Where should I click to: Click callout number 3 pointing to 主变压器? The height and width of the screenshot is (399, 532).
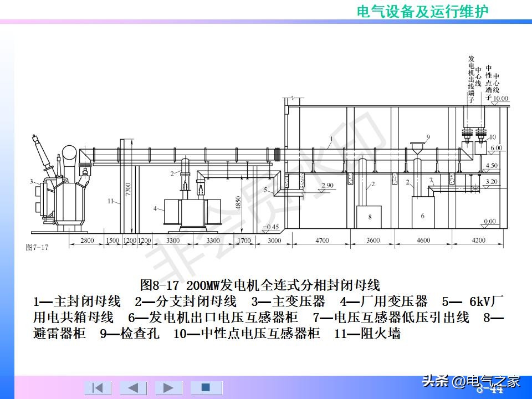[x=31, y=181]
